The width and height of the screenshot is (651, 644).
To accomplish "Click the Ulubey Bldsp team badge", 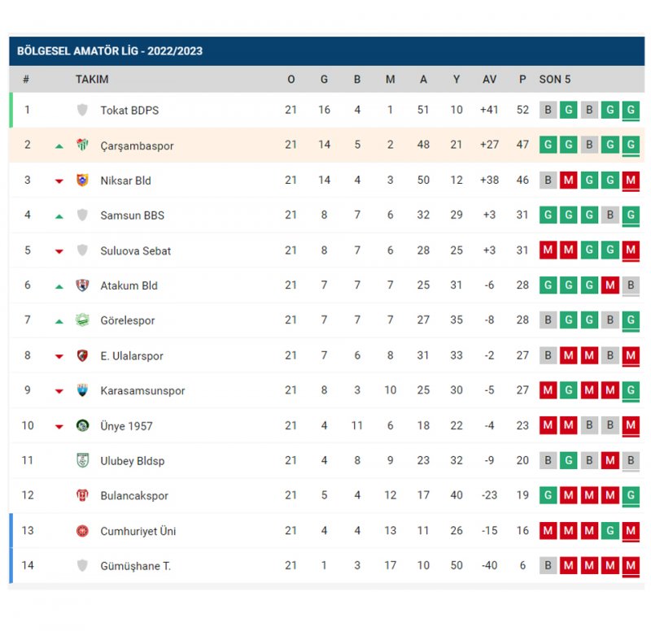I will coord(82,460).
